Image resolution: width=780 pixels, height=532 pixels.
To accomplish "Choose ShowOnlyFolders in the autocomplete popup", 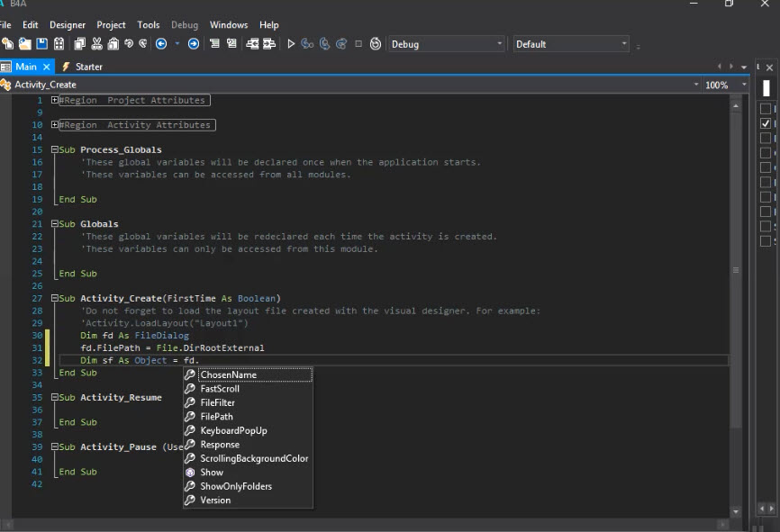I will click(235, 486).
